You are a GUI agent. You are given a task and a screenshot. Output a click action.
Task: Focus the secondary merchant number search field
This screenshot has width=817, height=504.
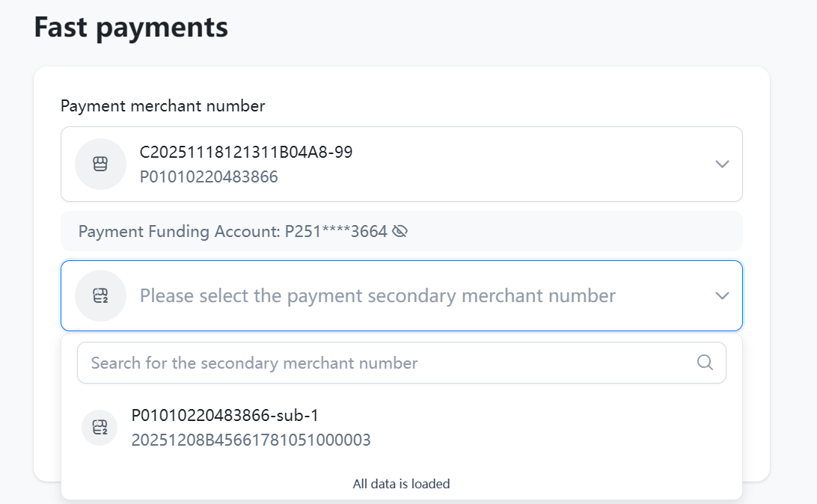pos(389,363)
